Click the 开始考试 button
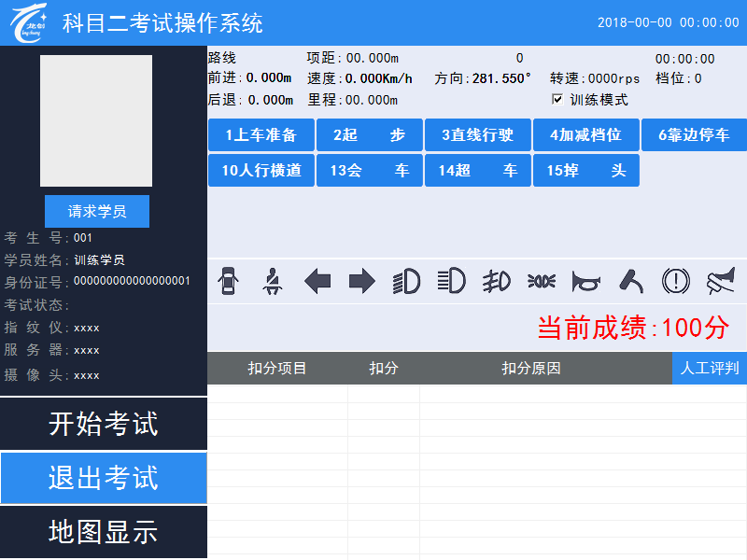This screenshot has height=560, width=747. click(x=104, y=424)
